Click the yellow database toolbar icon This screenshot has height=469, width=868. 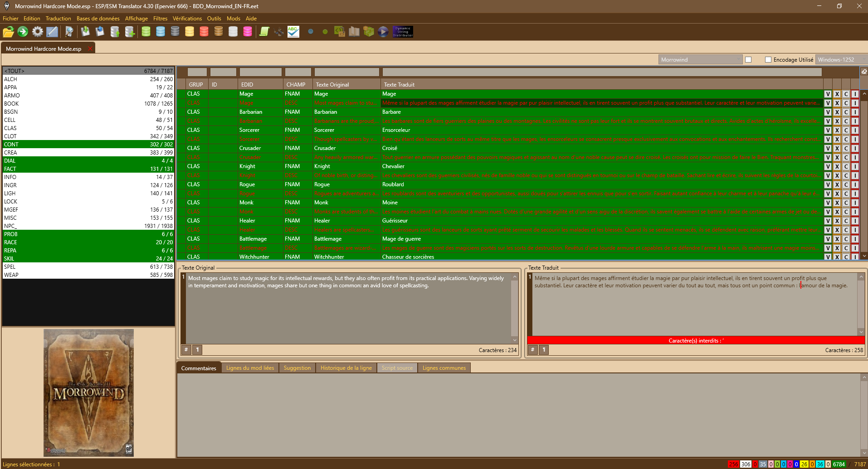point(190,32)
